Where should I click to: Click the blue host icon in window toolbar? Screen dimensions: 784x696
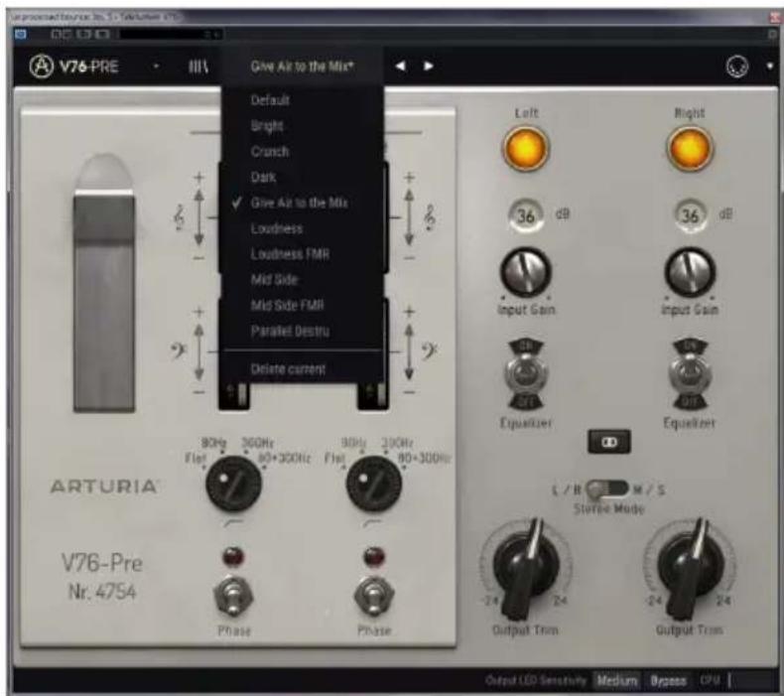click(x=21, y=34)
